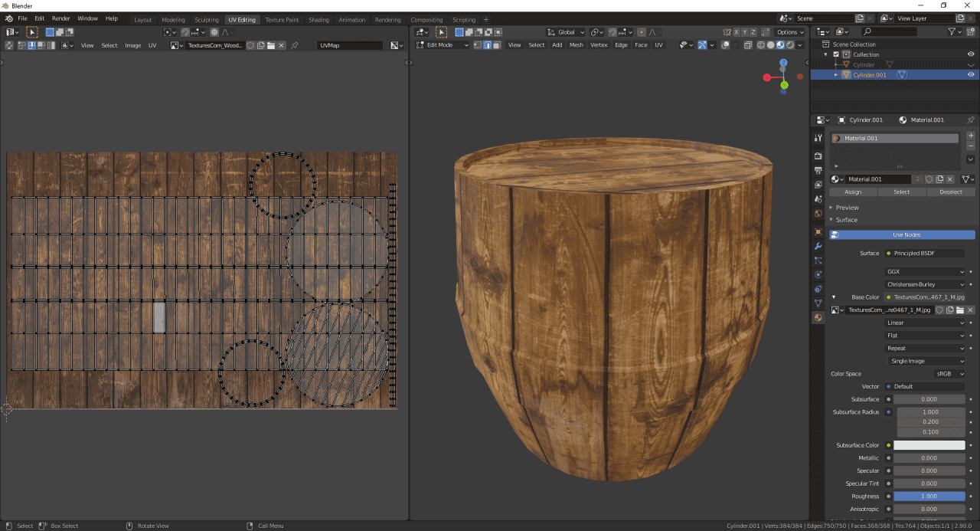The height and width of the screenshot is (531, 980).
Task: Open the Modifier Properties wrench tab
Action: [817, 246]
